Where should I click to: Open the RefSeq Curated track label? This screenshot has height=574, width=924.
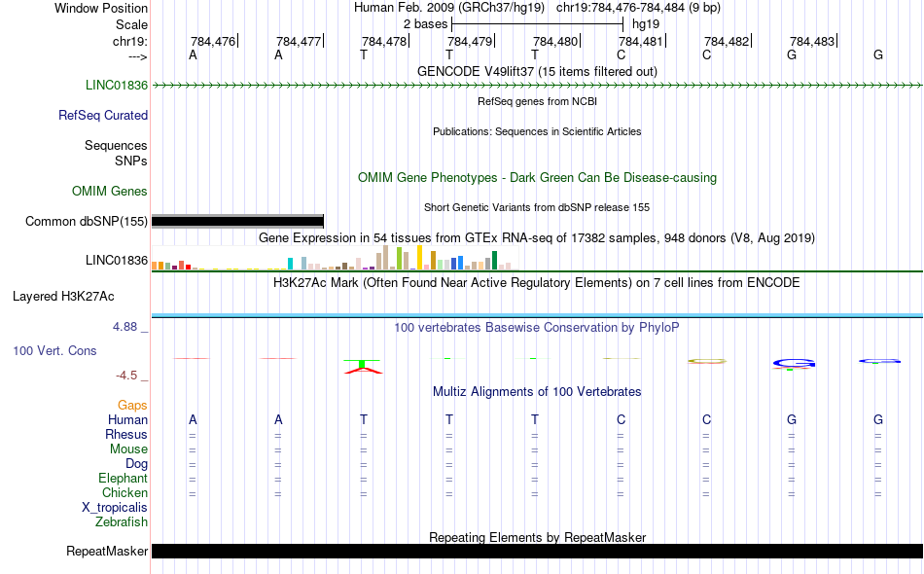[102, 116]
